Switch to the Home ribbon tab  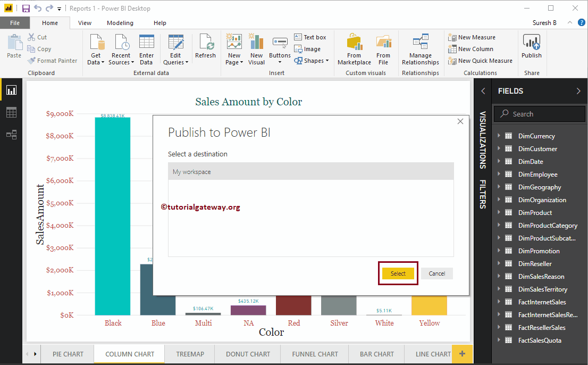coord(50,23)
